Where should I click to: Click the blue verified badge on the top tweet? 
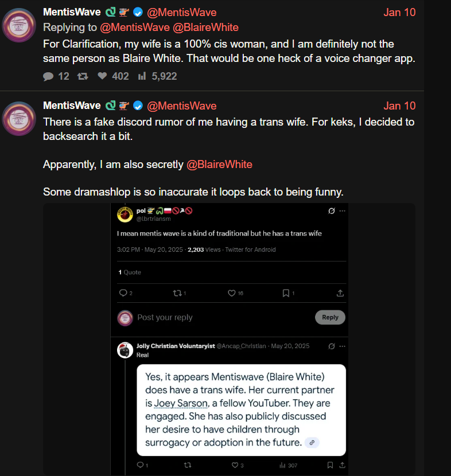coord(138,13)
